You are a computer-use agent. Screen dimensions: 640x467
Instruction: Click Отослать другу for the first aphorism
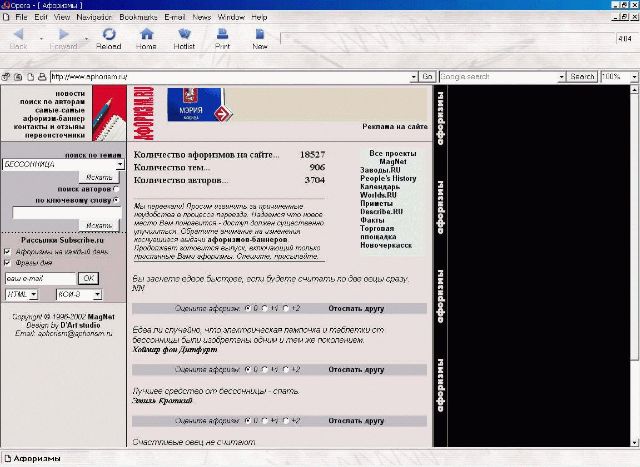[x=356, y=309]
